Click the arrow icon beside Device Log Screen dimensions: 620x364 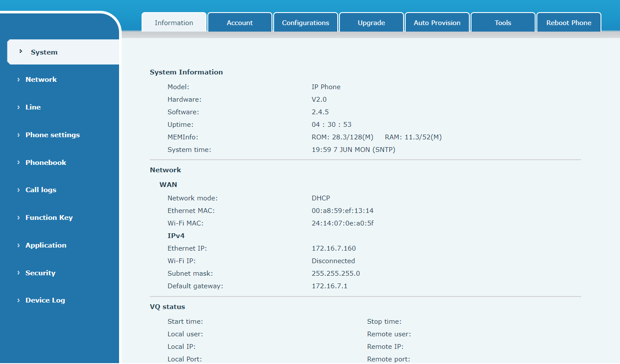[x=18, y=300]
